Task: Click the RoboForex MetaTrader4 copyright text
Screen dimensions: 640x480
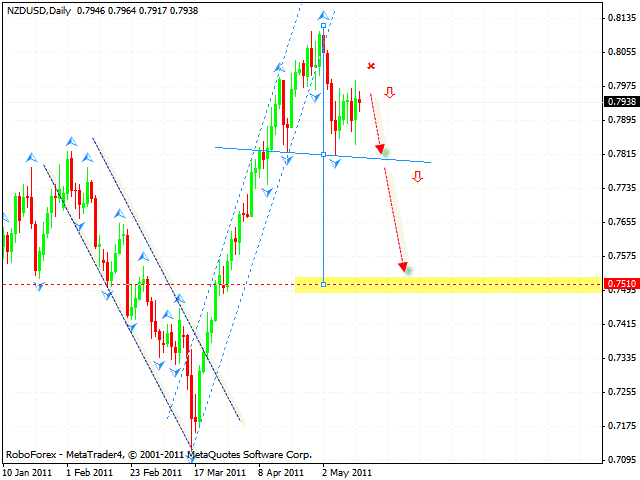Action: coord(158,453)
